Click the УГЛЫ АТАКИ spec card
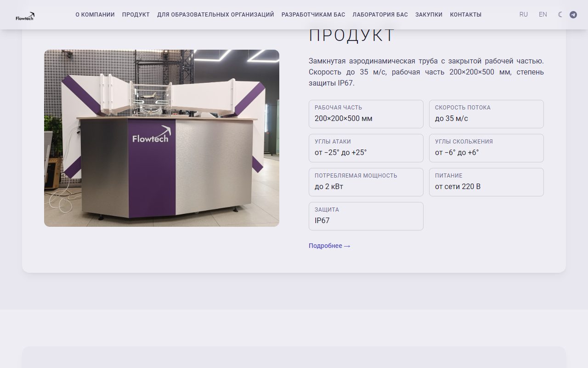Screen dimensions: 588x368 [x=366, y=148]
